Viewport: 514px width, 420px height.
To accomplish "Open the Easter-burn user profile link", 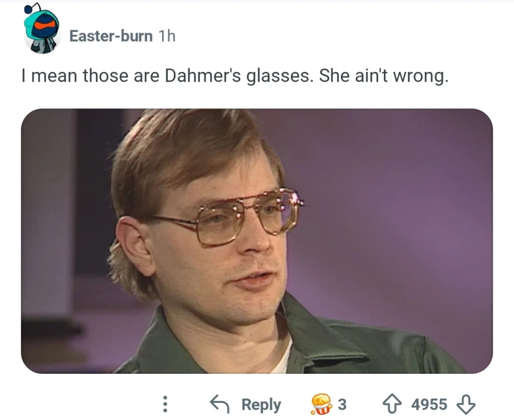I will click(x=111, y=36).
